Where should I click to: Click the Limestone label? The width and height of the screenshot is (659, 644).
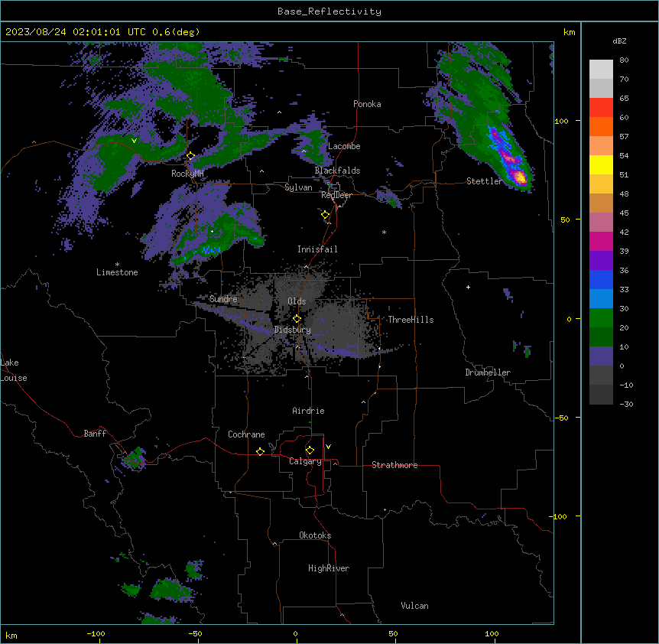(117, 272)
